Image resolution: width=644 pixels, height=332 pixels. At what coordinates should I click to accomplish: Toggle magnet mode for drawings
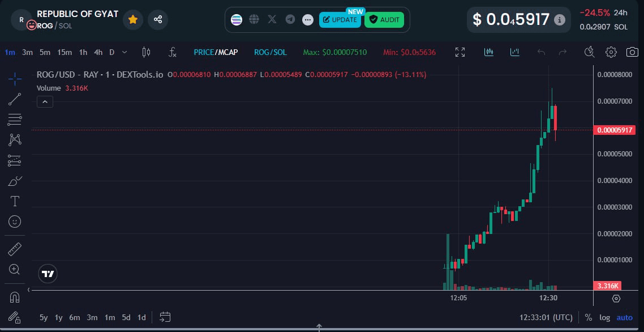coord(15,297)
